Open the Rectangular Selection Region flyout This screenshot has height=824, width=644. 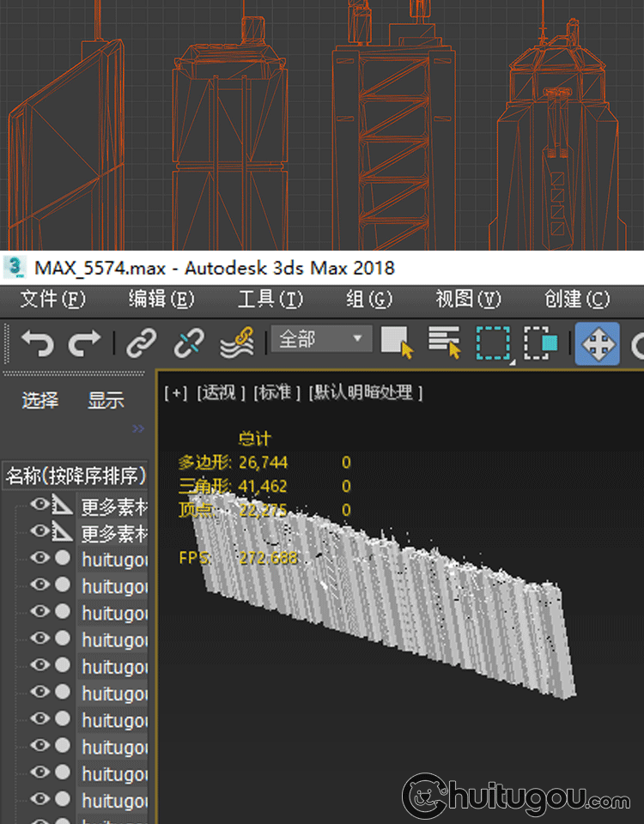tap(494, 343)
